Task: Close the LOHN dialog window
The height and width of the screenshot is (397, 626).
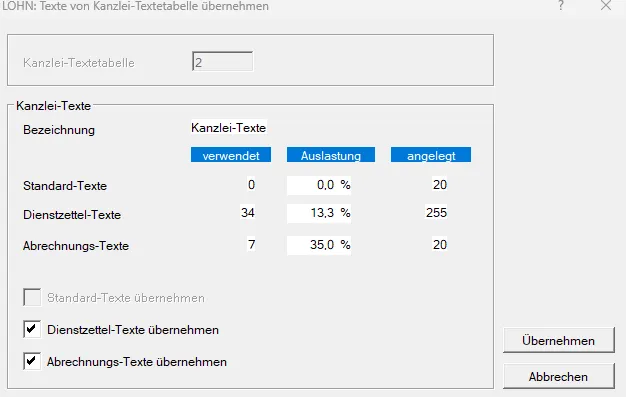Action: pyautogui.click(x=606, y=6)
